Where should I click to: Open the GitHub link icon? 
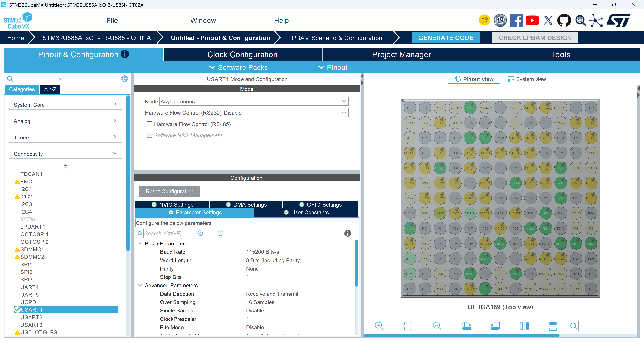click(x=564, y=20)
